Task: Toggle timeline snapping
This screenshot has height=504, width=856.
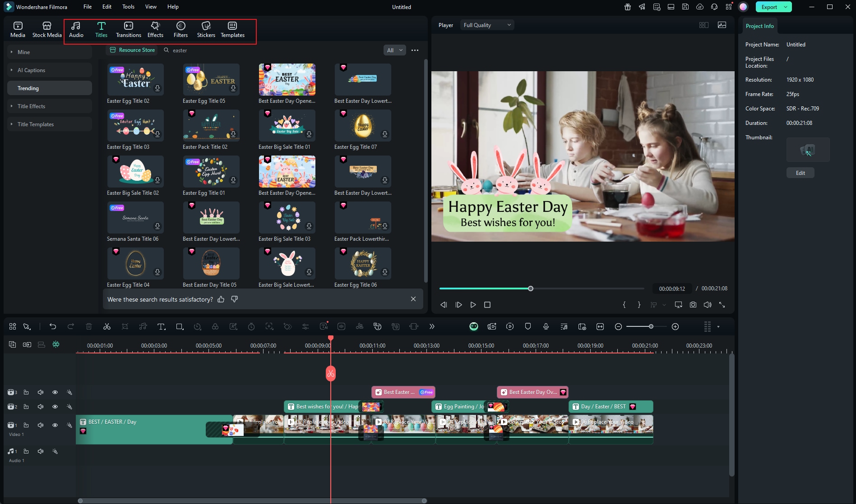Action: click(x=56, y=344)
